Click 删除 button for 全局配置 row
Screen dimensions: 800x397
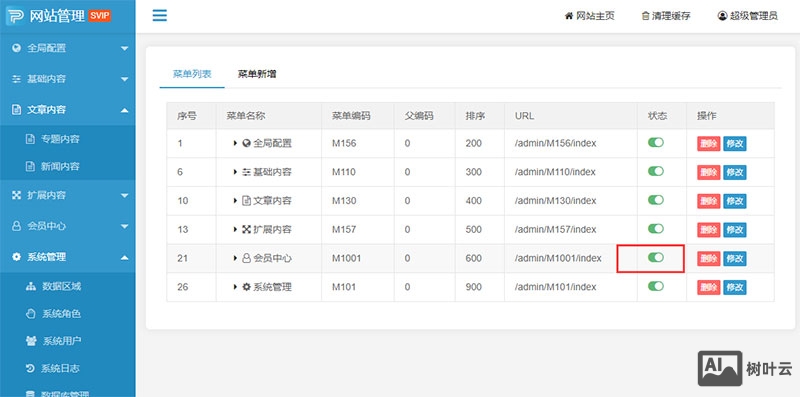709,143
